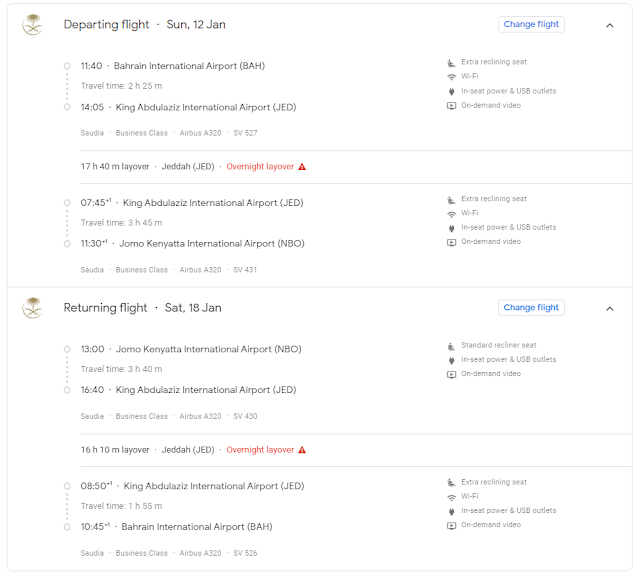Screen dimensions: 640x576
Task: Click the Saudia logo beside Returning flight
Action: point(33,308)
